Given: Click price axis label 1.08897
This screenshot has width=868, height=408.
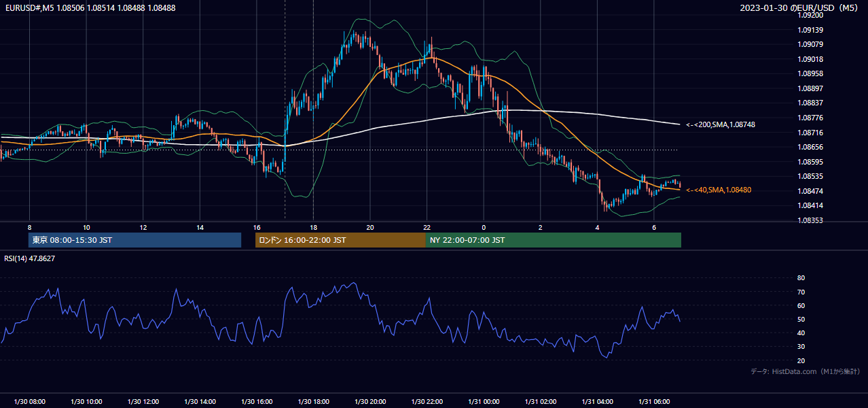Looking at the screenshot, I should (x=810, y=88).
